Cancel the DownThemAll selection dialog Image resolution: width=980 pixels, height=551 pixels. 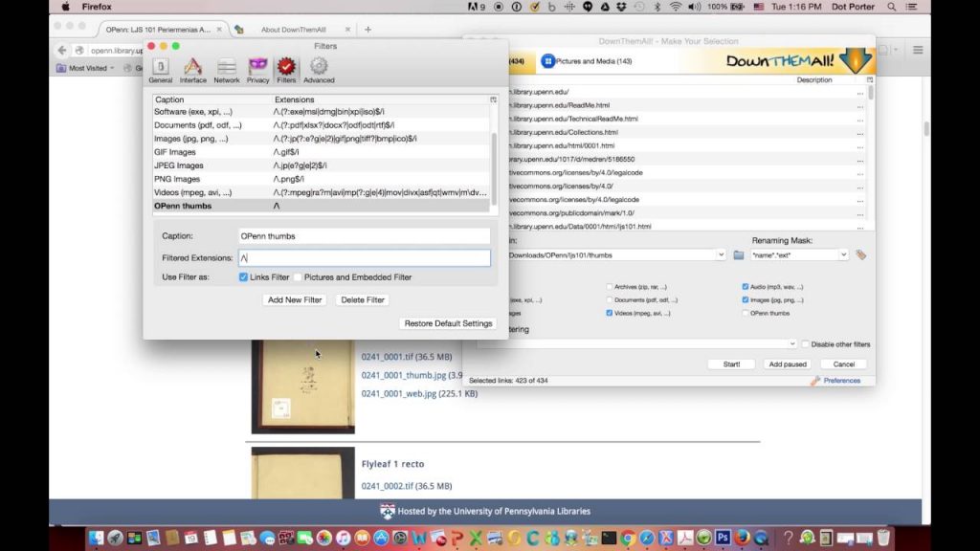[x=844, y=364]
